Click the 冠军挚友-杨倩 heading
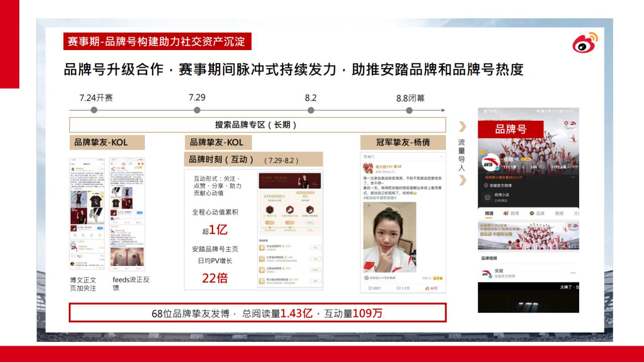Screen dimensions: 644x362 [403, 142]
